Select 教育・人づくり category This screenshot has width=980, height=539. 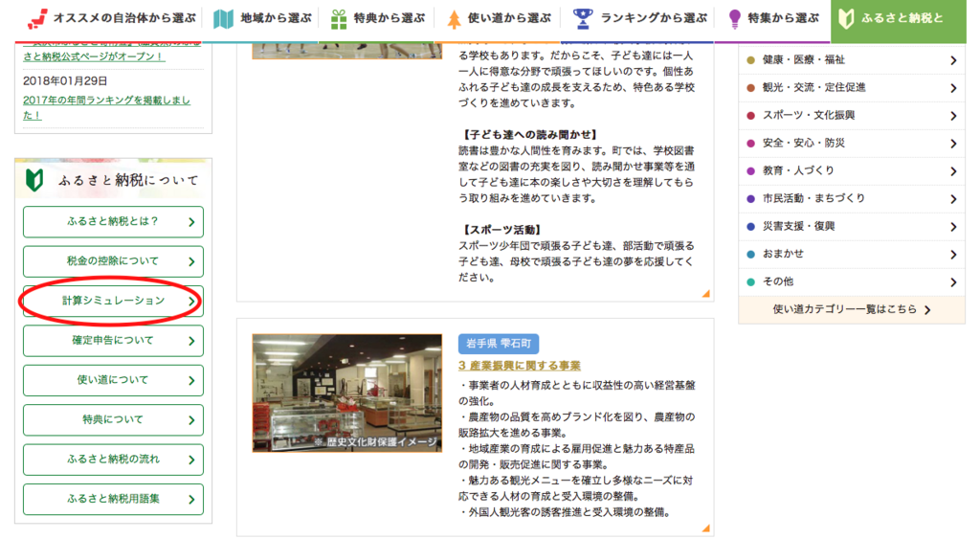(852, 170)
